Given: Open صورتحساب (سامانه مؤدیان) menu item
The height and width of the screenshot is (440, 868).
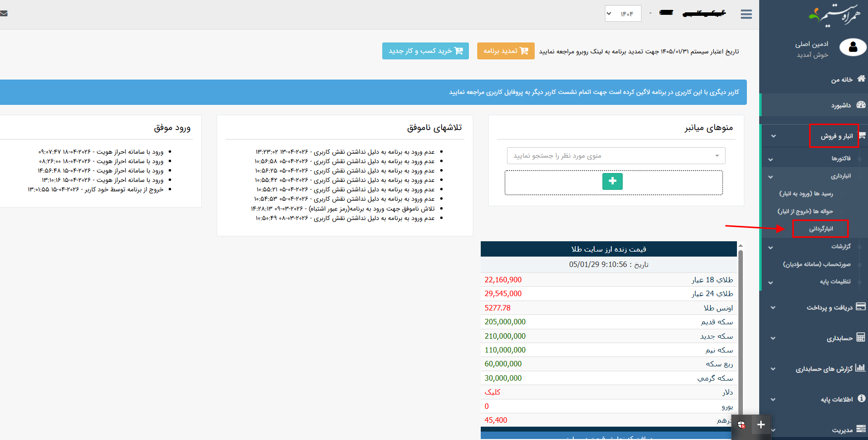Looking at the screenshot, I should point(816,264).
